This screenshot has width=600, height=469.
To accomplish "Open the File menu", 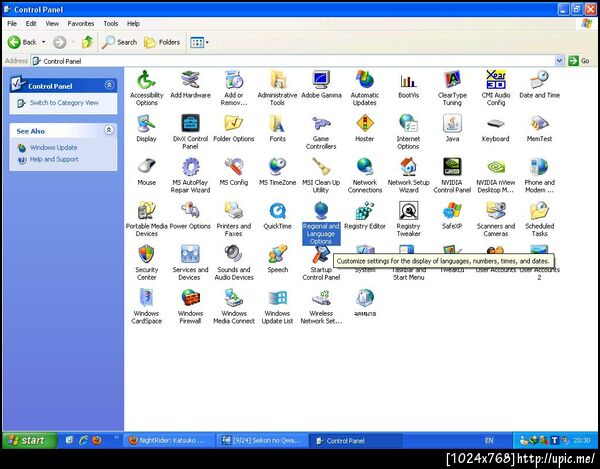I will tap(12, 24).
